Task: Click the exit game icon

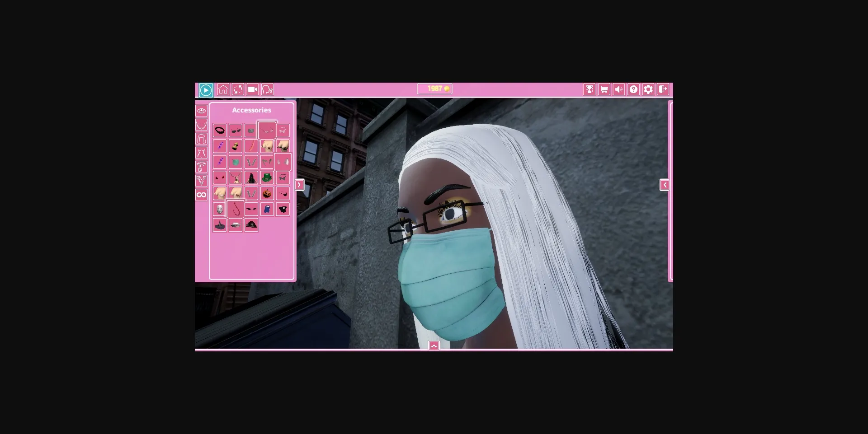Action: (x=663, y=89)
